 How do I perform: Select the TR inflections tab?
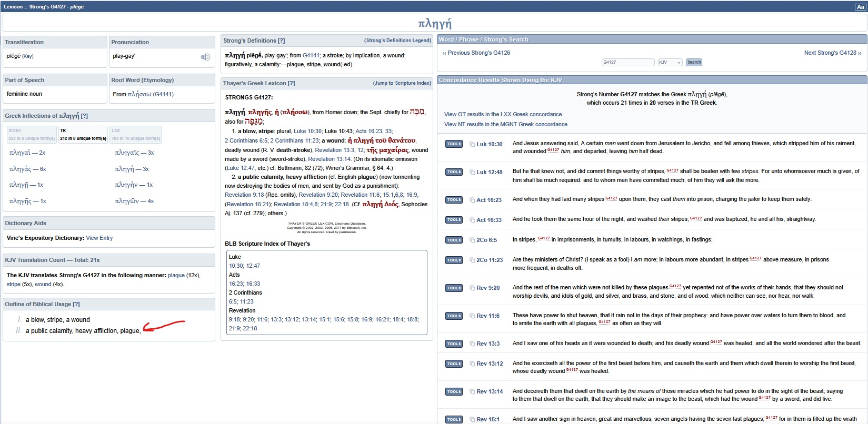coord(83,134)
